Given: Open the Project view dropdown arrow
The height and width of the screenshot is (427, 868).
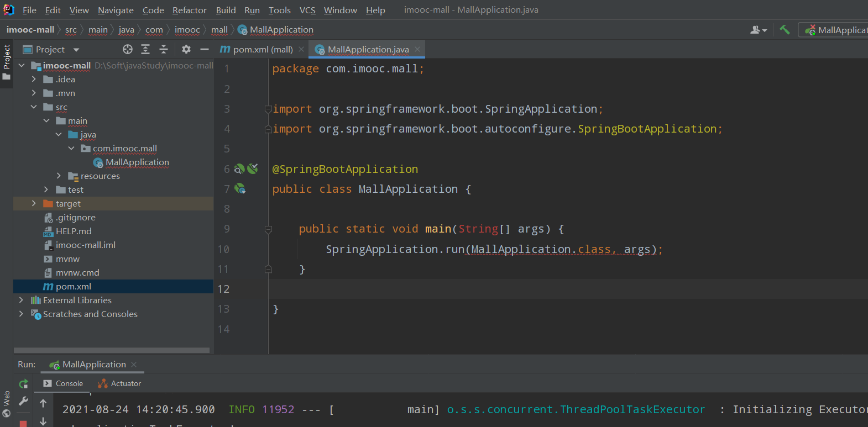Looking at the screenshot, I should 76,50.
